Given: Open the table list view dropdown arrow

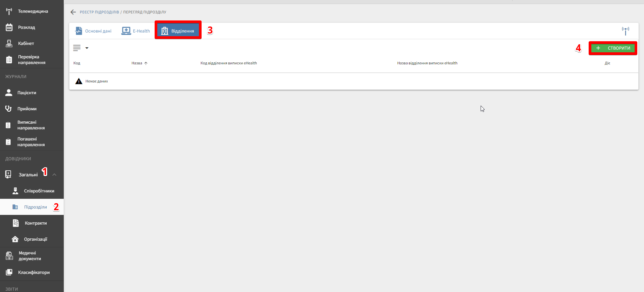Looking at the screenshot, I should pyautogui.click(x=87, y=48).
